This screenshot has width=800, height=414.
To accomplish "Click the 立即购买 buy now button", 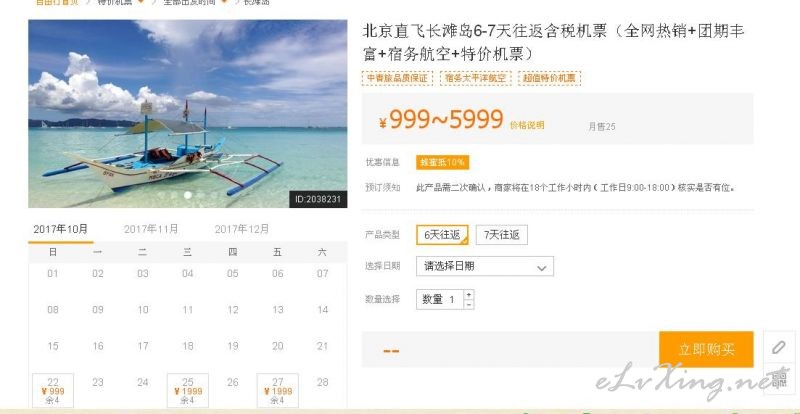I will (x=706, y=349).
